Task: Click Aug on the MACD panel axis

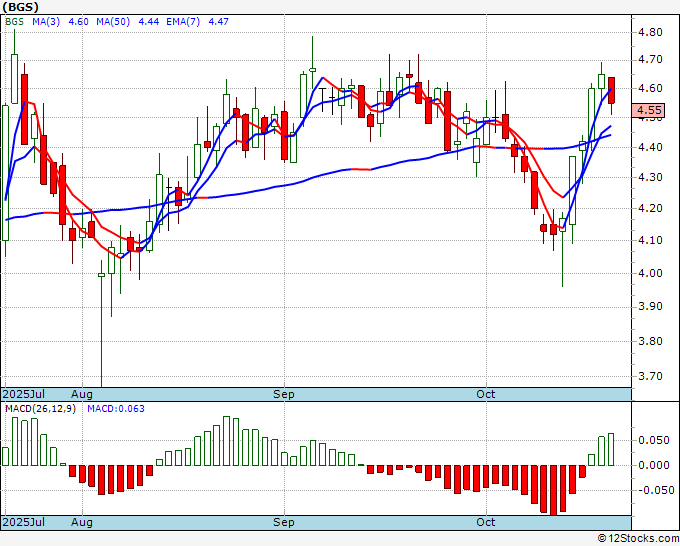Action: click(82, 522)
